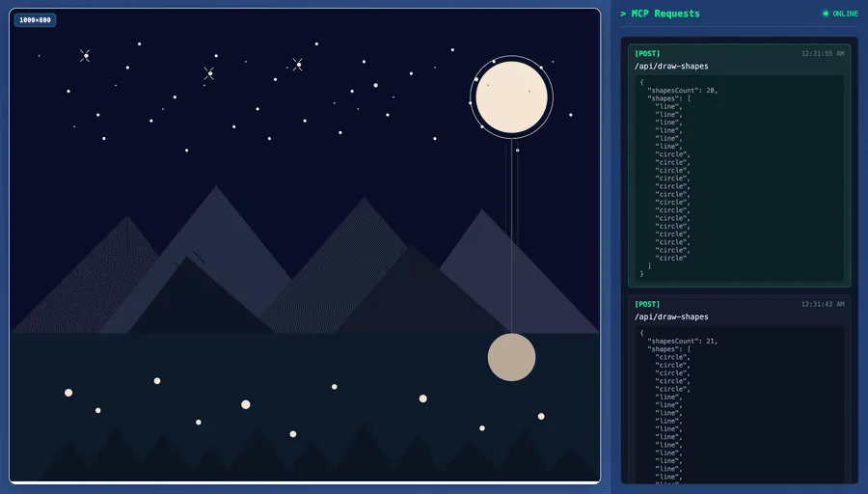The height and width of the screenshot is (494, 868).
Task: Click the [POST] tag of the 12:31:55 AM request
Action: point(647,54)
